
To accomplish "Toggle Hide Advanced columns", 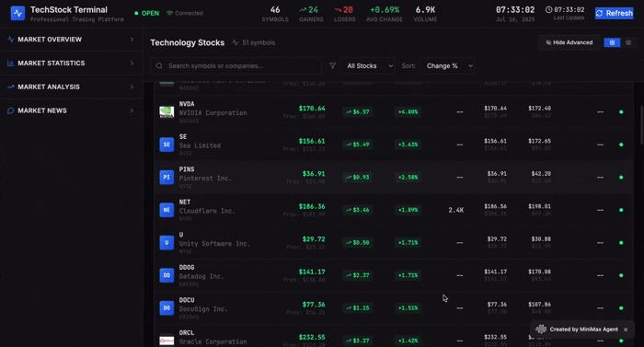I will pos(569,42).
